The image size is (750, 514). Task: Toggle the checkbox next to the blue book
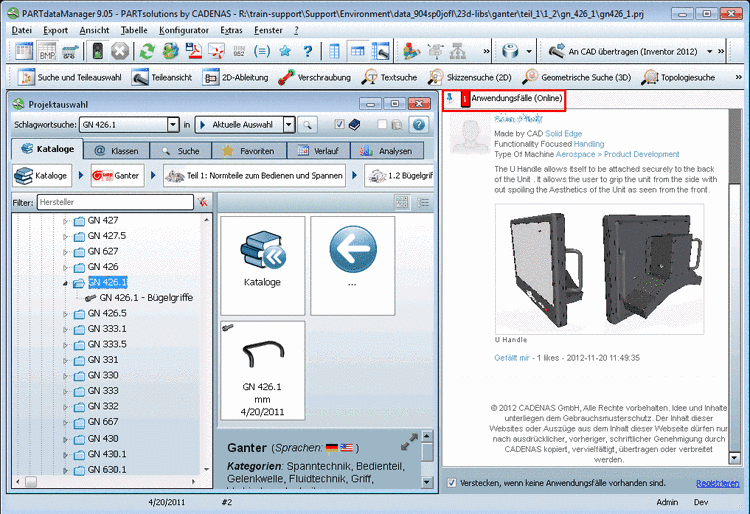click(x=339, y=124)
